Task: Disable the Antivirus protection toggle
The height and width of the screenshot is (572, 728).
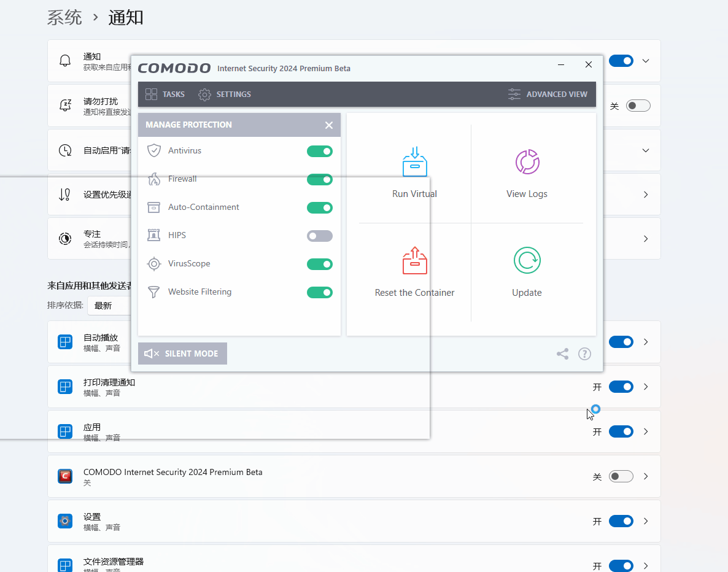Action: (319, 151)
